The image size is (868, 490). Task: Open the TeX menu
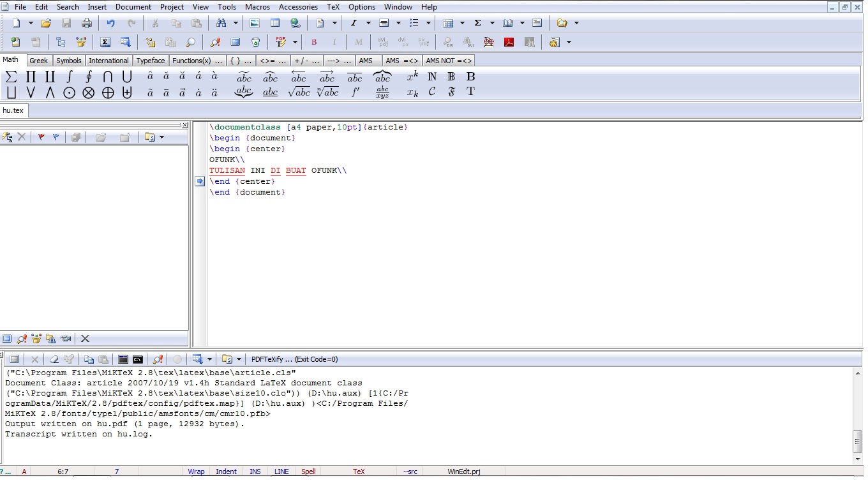pyautogui.click(x=333, y=7)
